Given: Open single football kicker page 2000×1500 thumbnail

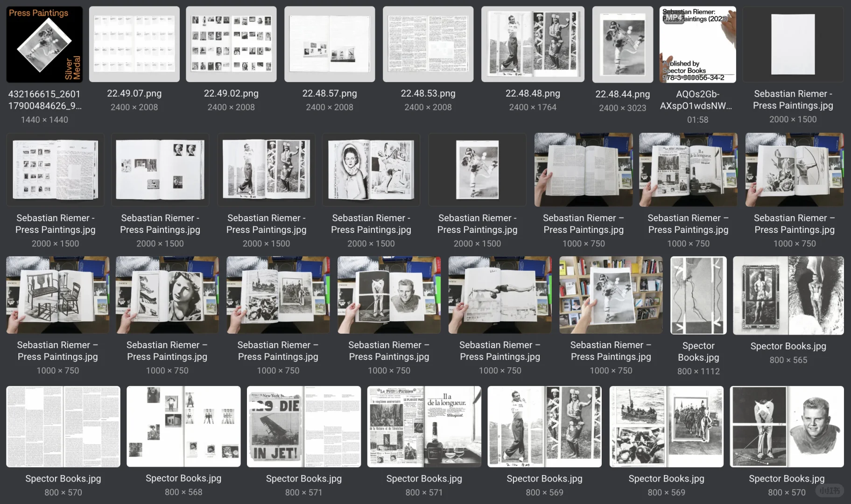Looking at the screenshot, I should (x=477, y=170).
